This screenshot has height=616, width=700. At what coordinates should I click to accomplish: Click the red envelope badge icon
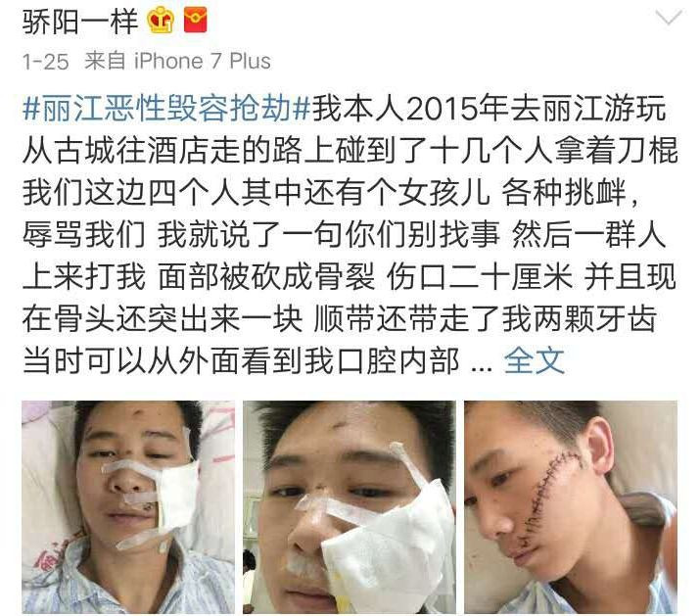tap(196, 21)
